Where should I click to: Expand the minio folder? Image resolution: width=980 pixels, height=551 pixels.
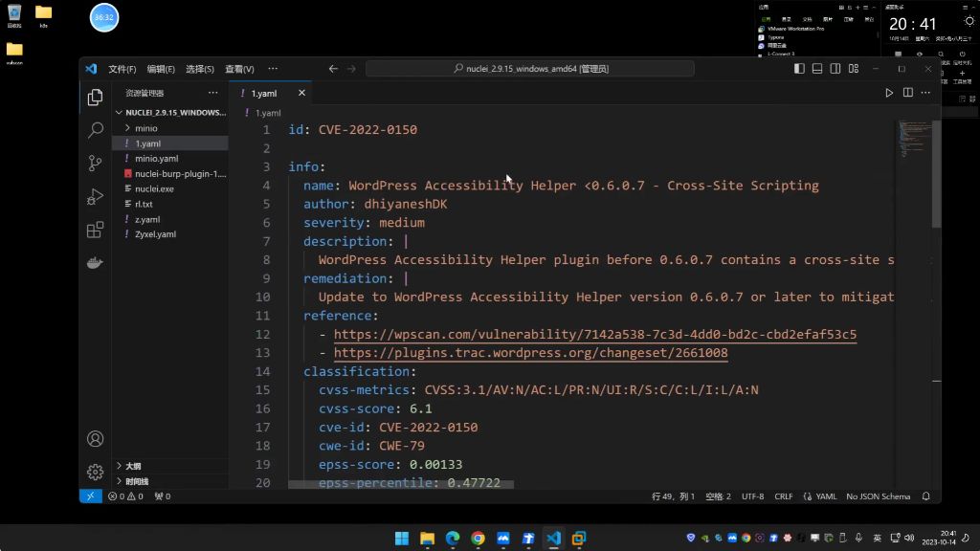[x=170, y=128]
